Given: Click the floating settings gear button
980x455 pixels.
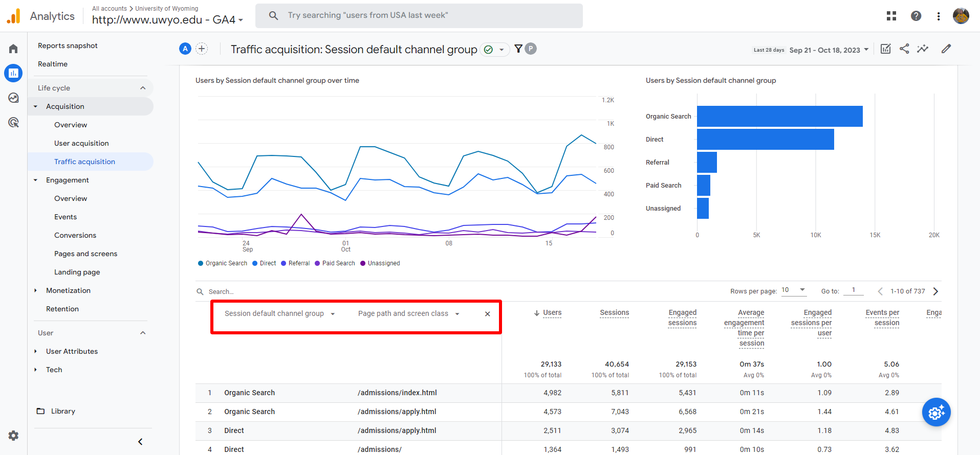Looking at the screenshot, I should coord(937,412).
